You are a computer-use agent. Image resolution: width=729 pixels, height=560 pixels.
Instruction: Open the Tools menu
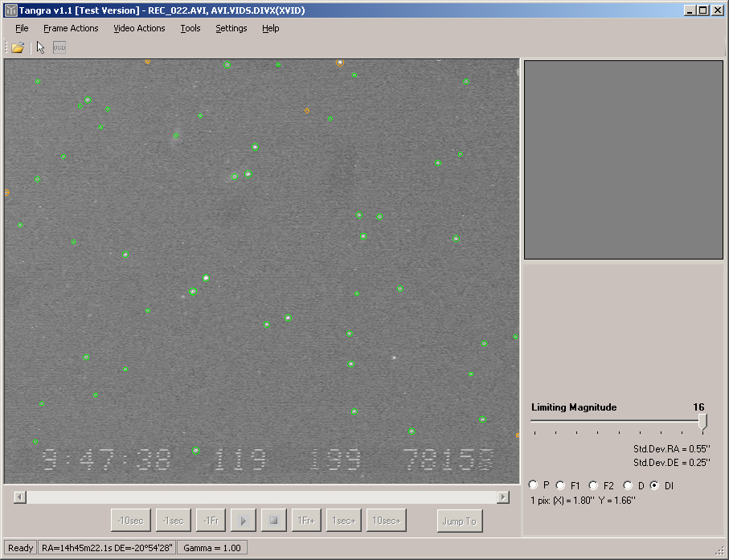(x=190, y=28)
